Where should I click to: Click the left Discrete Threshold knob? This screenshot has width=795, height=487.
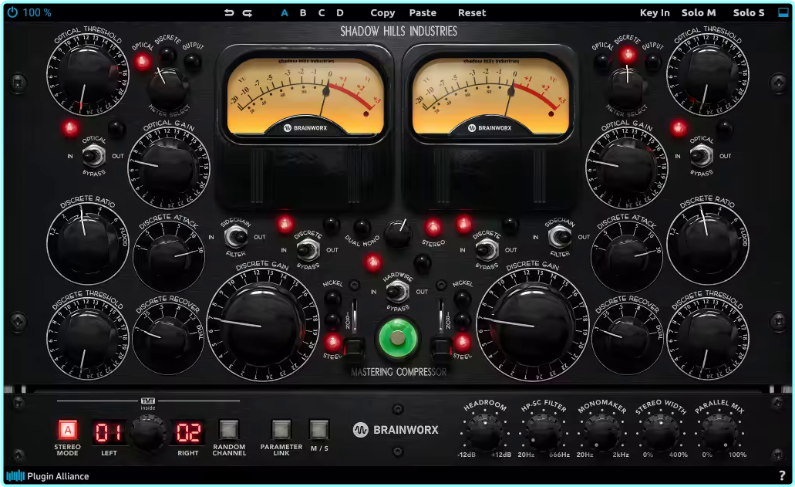(x=87, y=339)
